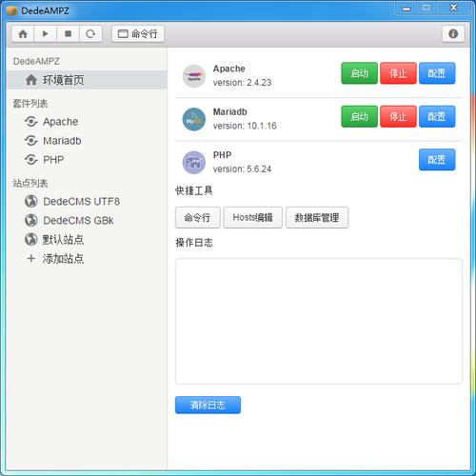
Task: Start Apache with the green 启动 button
Action: pos(360,73)
